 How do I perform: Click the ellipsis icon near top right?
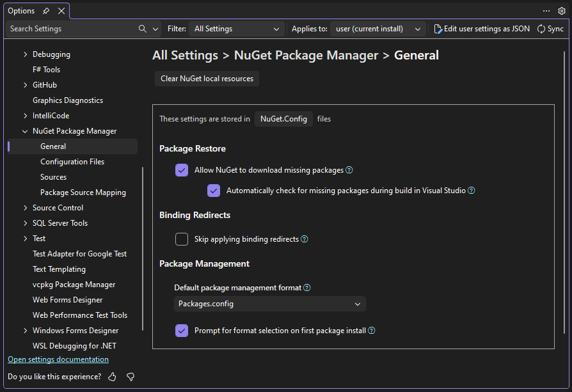point(546,10)
